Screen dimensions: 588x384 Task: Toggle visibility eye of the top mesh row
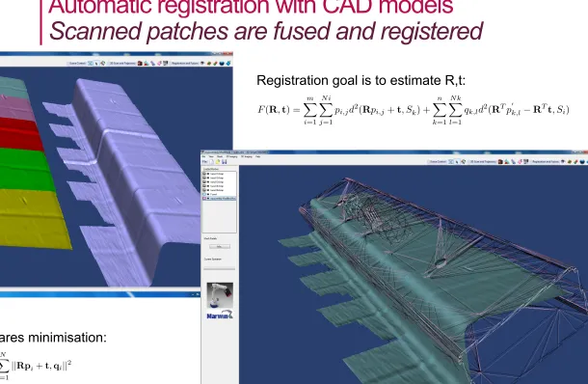click(204, 174)
